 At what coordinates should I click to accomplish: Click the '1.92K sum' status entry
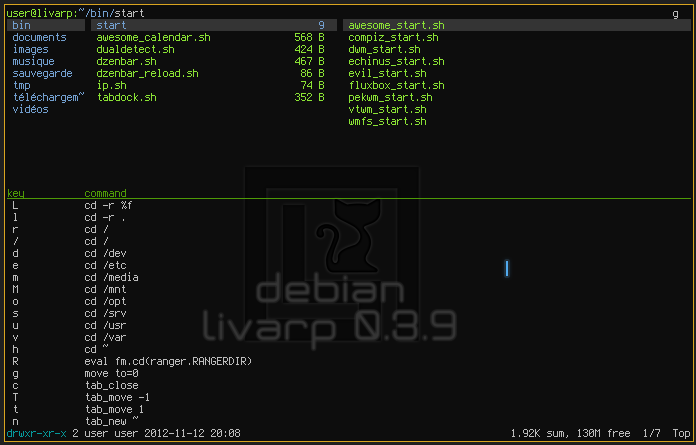click(540, 433)
